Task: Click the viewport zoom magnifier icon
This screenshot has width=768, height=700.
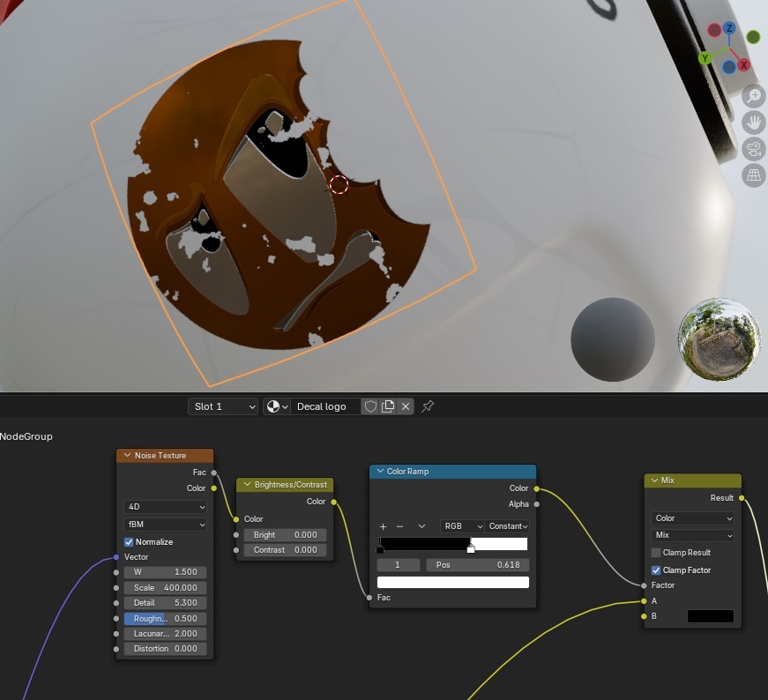Action: [753, 95]
